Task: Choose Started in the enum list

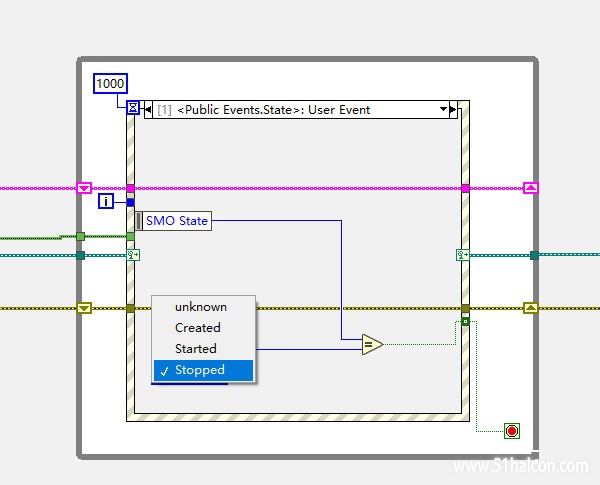Action: click(x=203, y=349)
